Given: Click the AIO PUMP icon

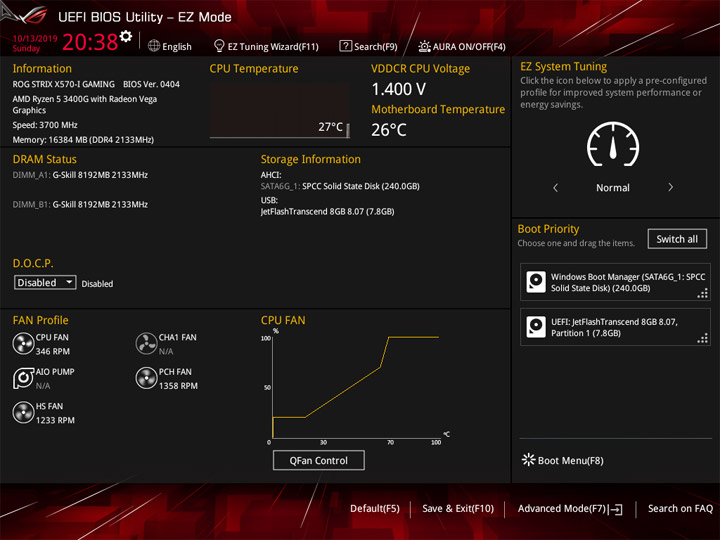Looking at the screenshot, I should pyautogui.click(x=23, y=378).
